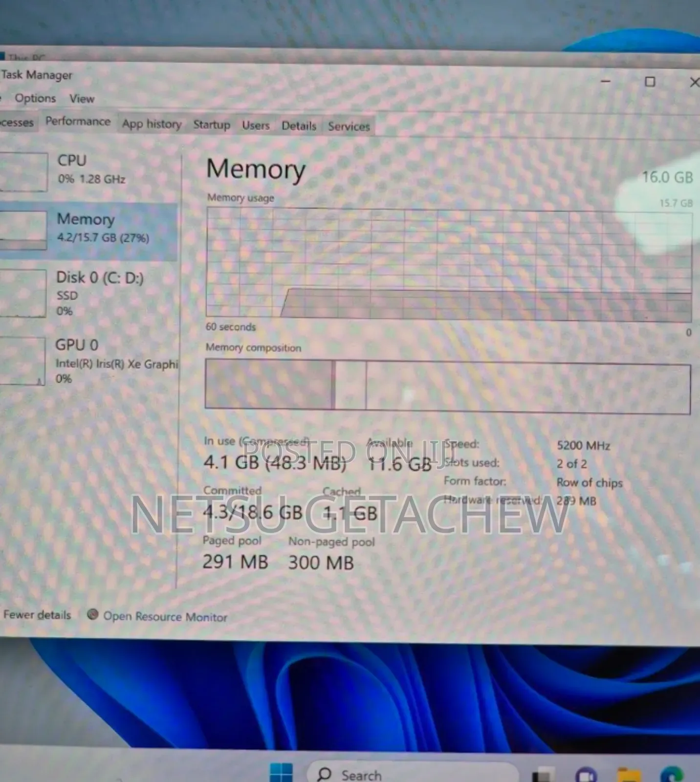Click the 300 MB non-paged pool value
The height and width of the screenshot is (782, 700).
pos(321,563)
